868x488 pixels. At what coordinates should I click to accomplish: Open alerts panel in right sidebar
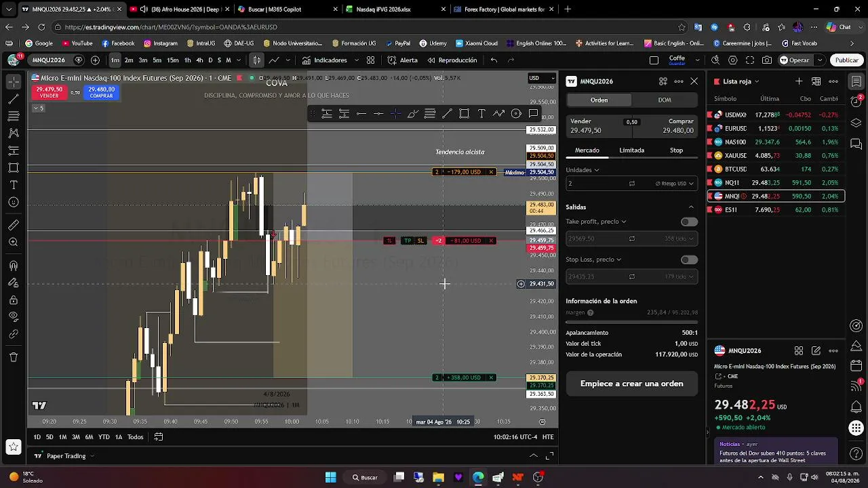[x=856, y=102]
